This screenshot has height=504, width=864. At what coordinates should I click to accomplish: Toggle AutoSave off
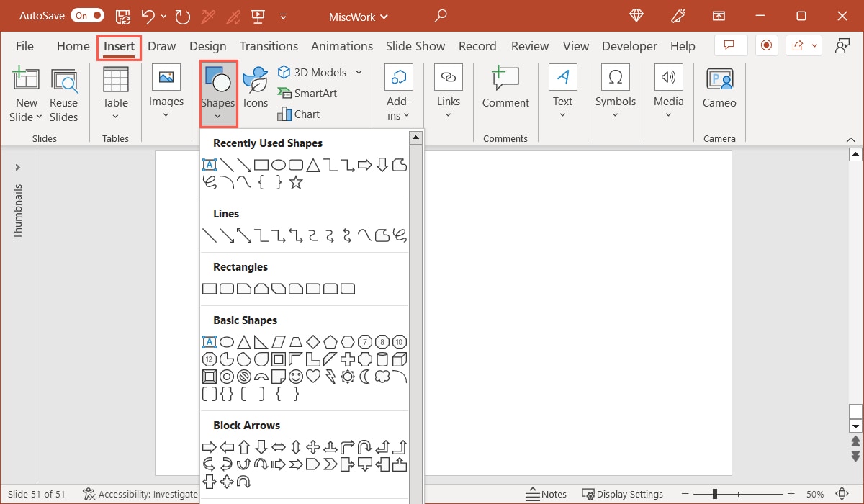(86, 15)
